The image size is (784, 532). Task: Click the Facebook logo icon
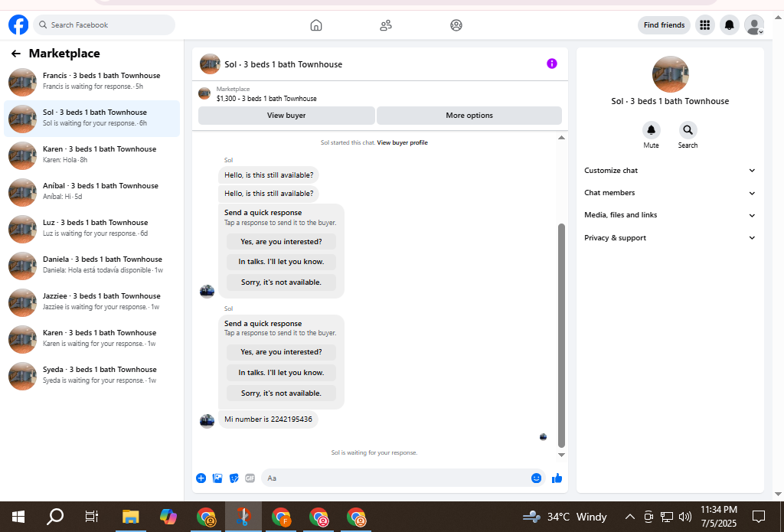18,24
